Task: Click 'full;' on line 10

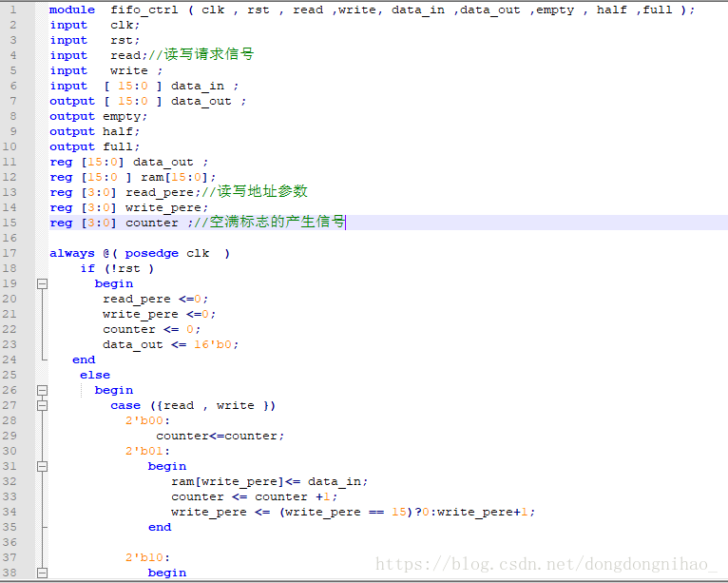Action: click(x=122, y=146)
